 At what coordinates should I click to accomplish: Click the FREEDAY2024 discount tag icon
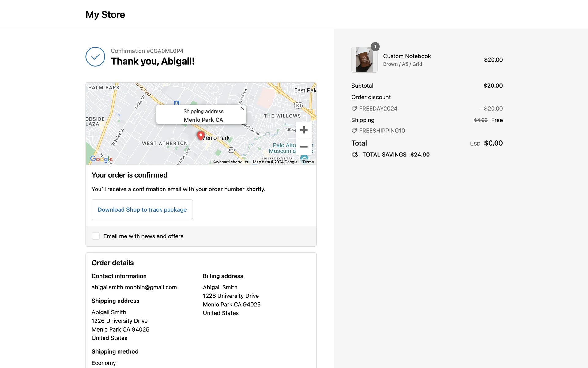(354, 109)
